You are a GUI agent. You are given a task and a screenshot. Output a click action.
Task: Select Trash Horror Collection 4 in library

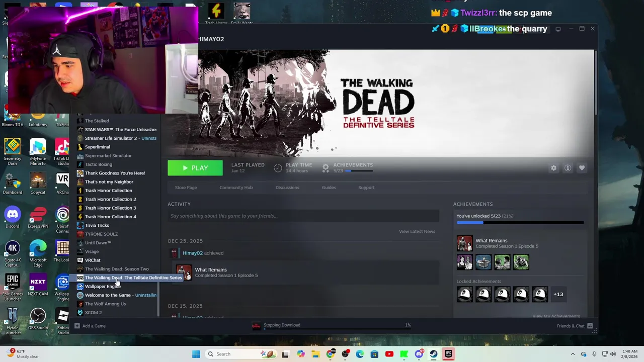coord(110,217)
